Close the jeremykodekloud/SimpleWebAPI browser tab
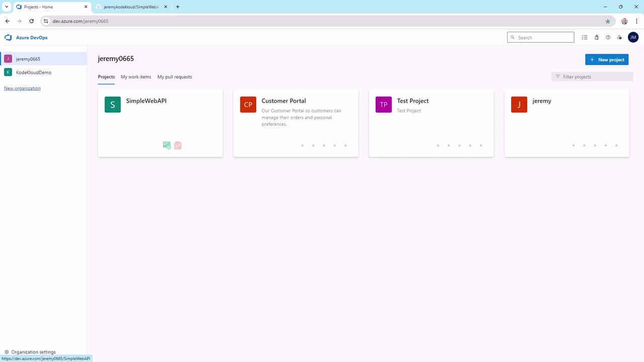644x362 pixels. coord(166,7)
